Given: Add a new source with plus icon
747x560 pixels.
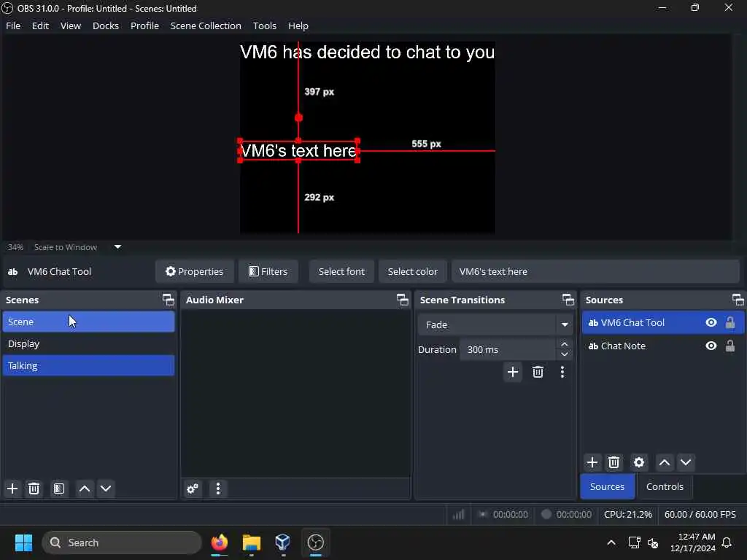Looking at the screenshot, I should pyautogui.click(x=592, y=462).
